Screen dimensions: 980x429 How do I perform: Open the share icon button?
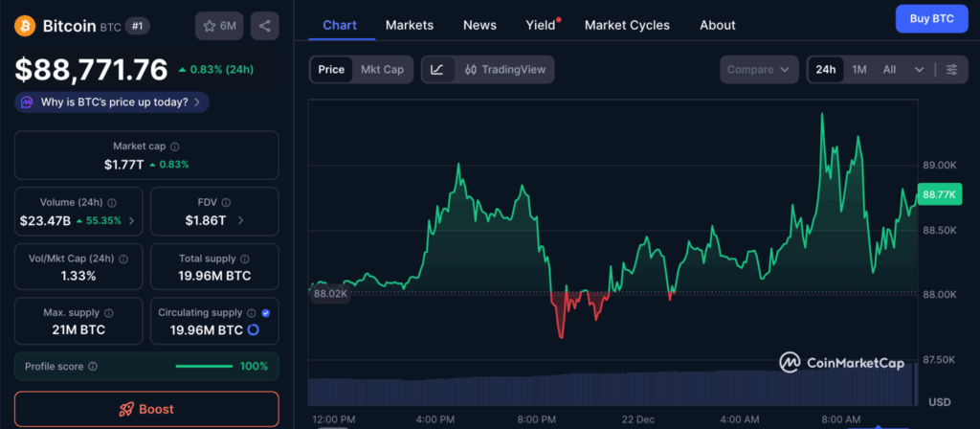coord(264,26)
